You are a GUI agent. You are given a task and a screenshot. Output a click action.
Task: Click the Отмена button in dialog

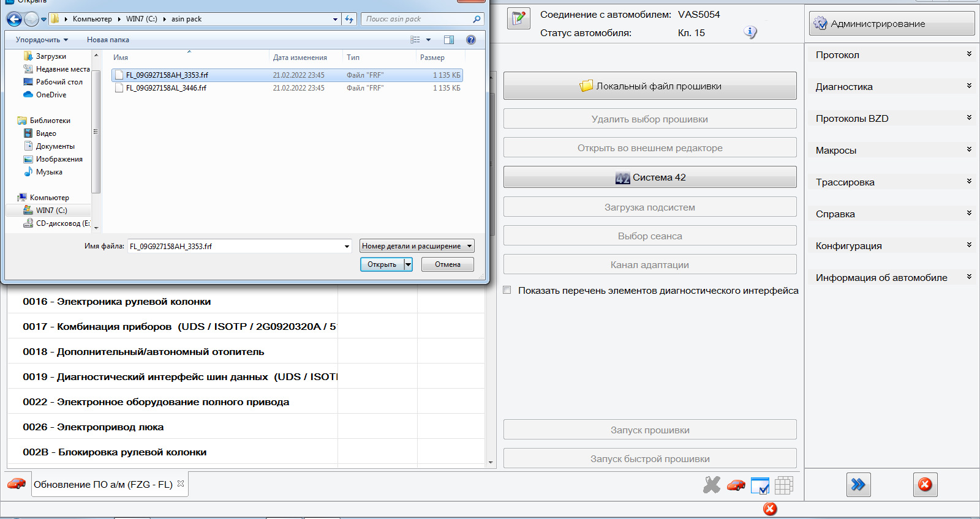click(x=448, y=264)
